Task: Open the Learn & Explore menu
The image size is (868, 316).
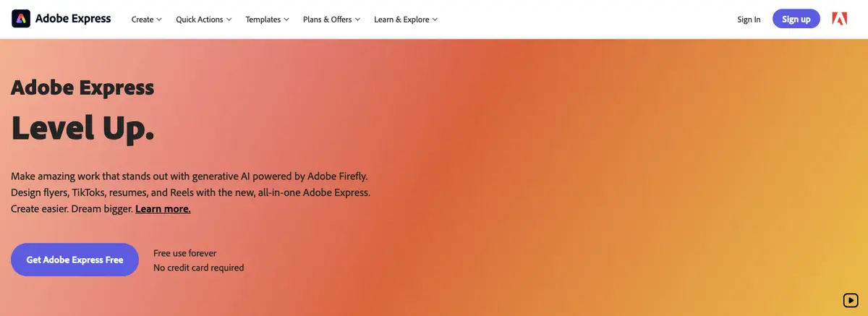Action: tap(401, 20)
